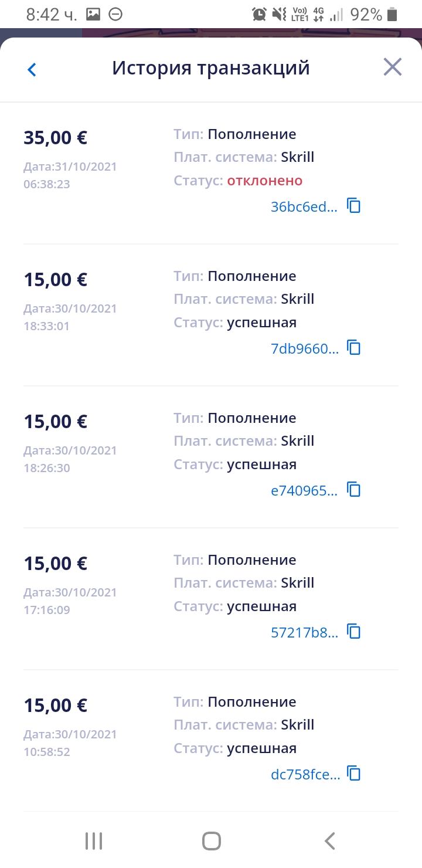
Task: Copy transaction ID dc758fce
Action: coord(354,774)
